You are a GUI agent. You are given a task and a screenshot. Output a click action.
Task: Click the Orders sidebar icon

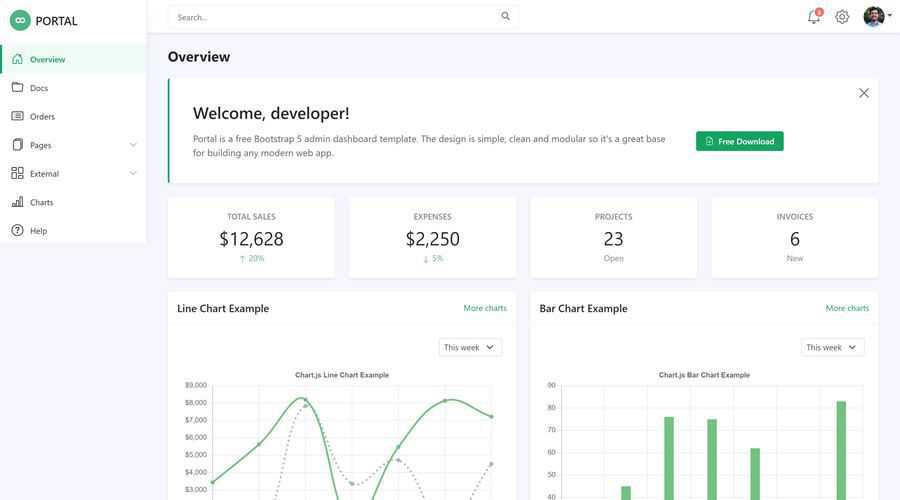(17, 116)
